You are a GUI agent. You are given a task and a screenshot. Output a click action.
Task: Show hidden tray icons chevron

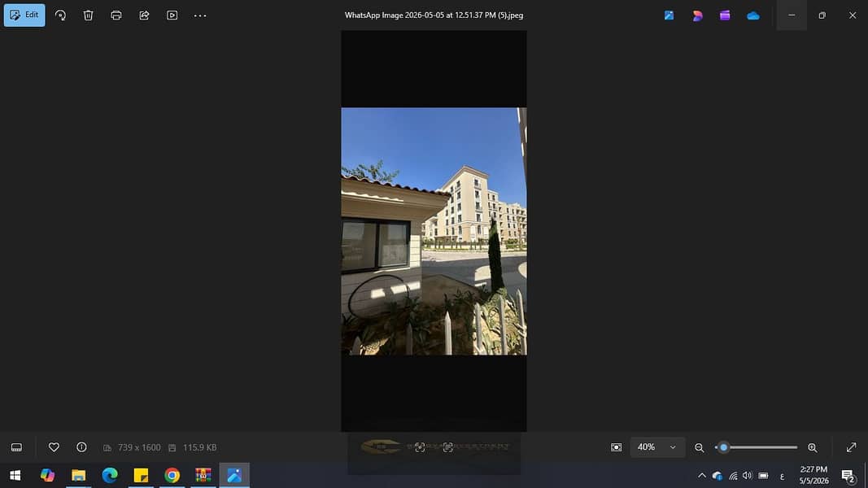point(702,475)
